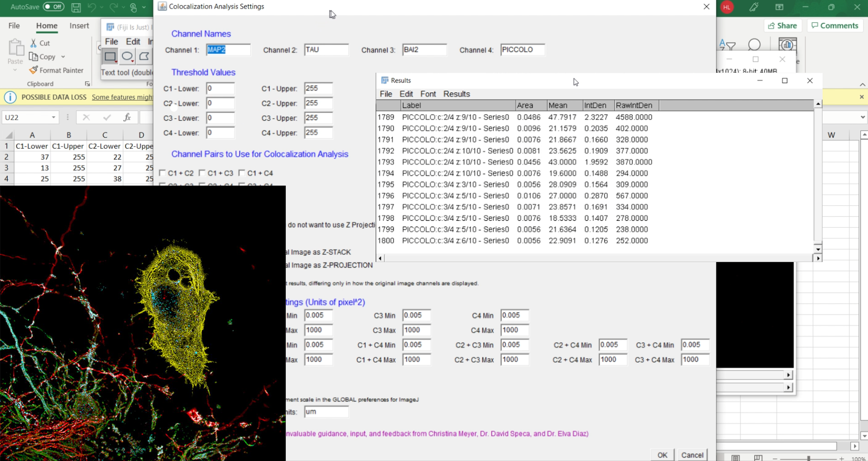
Task: Open the Copy dropdown arrow
Action: [x=63, y=57]
